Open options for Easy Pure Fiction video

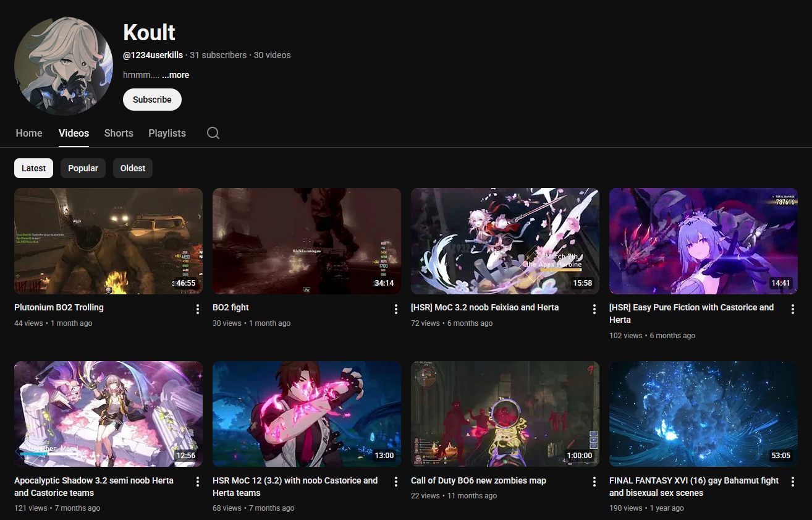coord(793,309)
